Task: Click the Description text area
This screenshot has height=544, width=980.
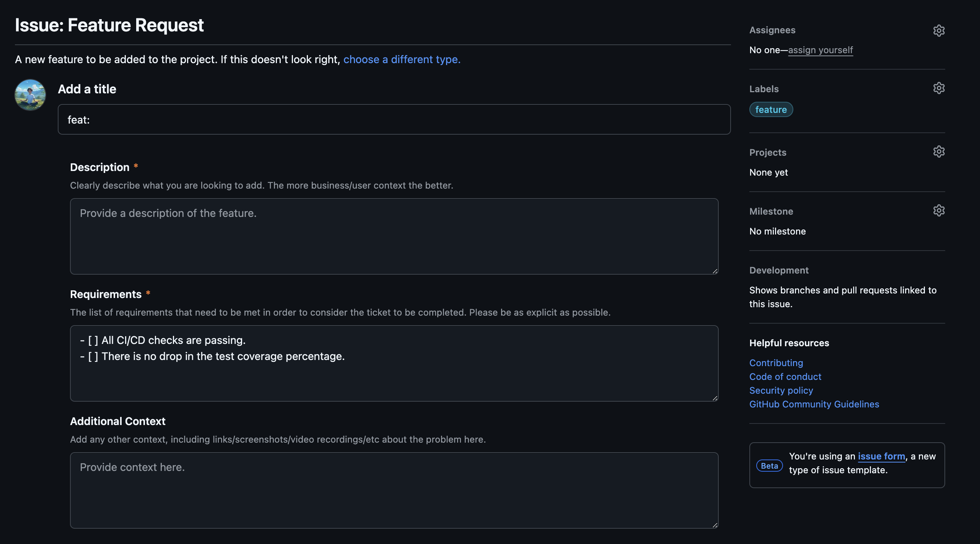Action: coord(394,236)
